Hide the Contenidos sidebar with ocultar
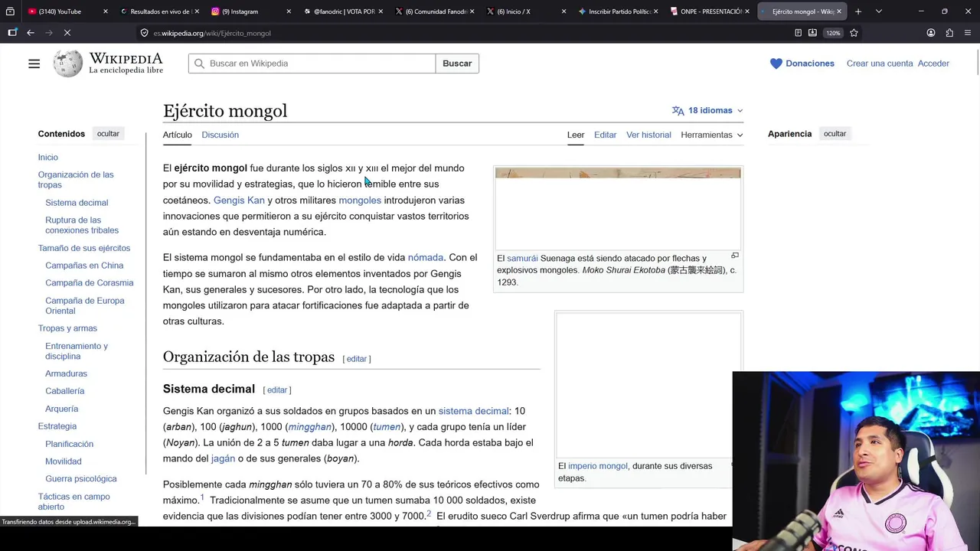 click(x=108, y=134)
